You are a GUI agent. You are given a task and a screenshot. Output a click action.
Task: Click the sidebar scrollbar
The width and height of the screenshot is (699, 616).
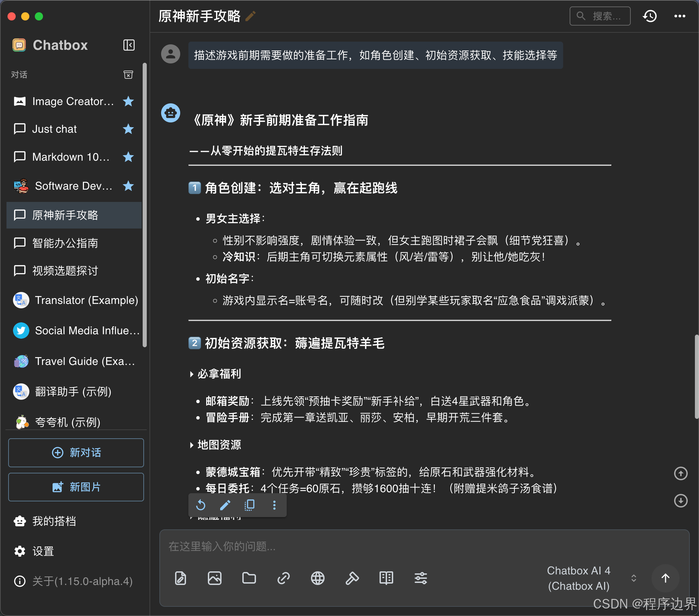145,205
